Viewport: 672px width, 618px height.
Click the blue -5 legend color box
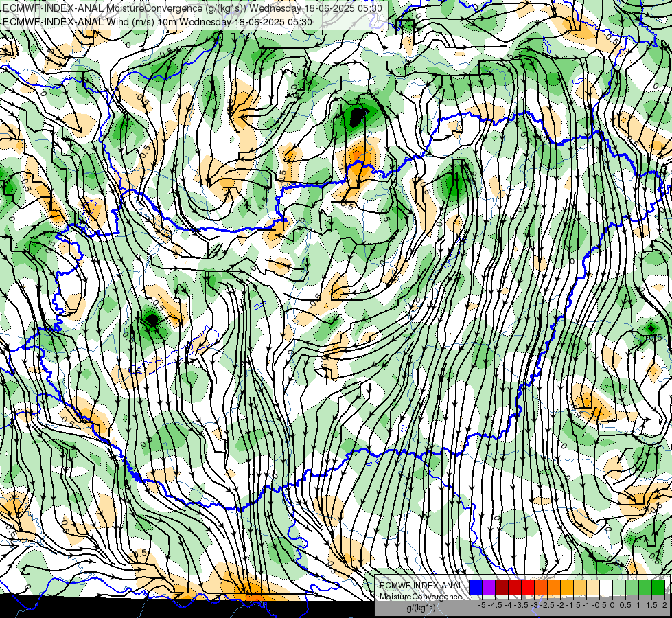476,587
